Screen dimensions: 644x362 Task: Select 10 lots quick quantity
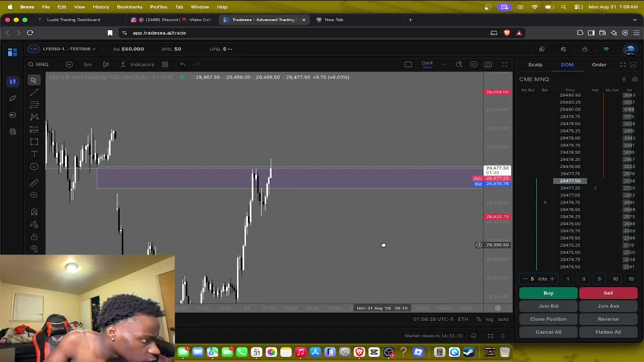(615, 279)
